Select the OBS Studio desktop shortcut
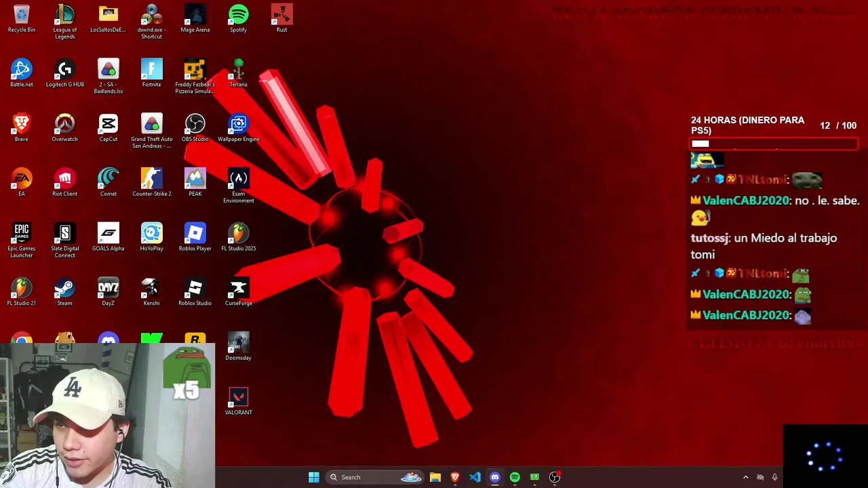Image resolution: width=868 pixels, height=488 pixels. [x=195, y=128]
